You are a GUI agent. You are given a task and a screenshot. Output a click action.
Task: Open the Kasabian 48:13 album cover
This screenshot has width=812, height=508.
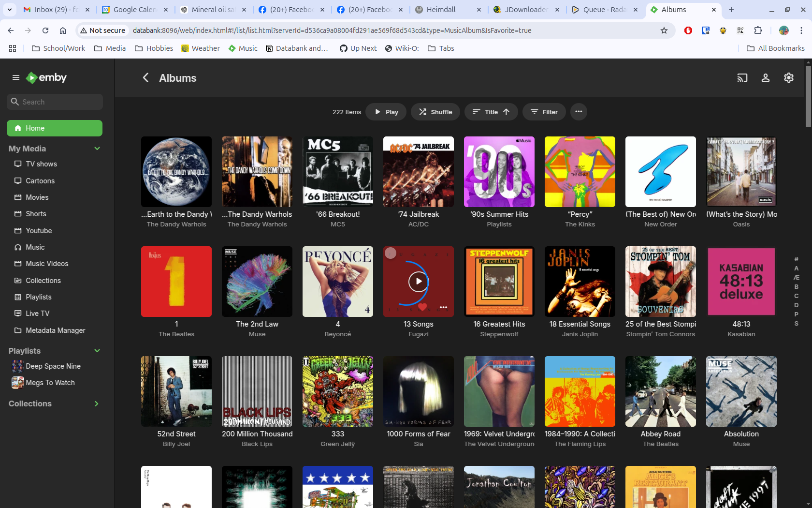(x=741, y=282)
